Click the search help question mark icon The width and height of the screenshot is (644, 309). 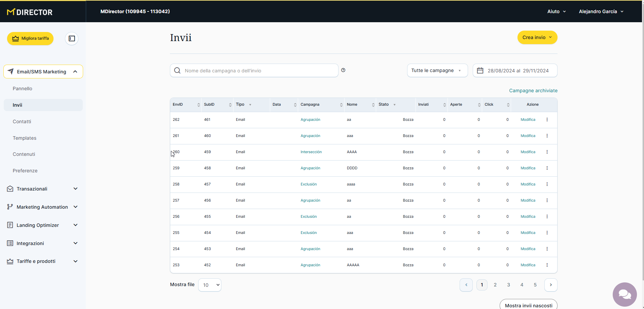tap(343, 70)
